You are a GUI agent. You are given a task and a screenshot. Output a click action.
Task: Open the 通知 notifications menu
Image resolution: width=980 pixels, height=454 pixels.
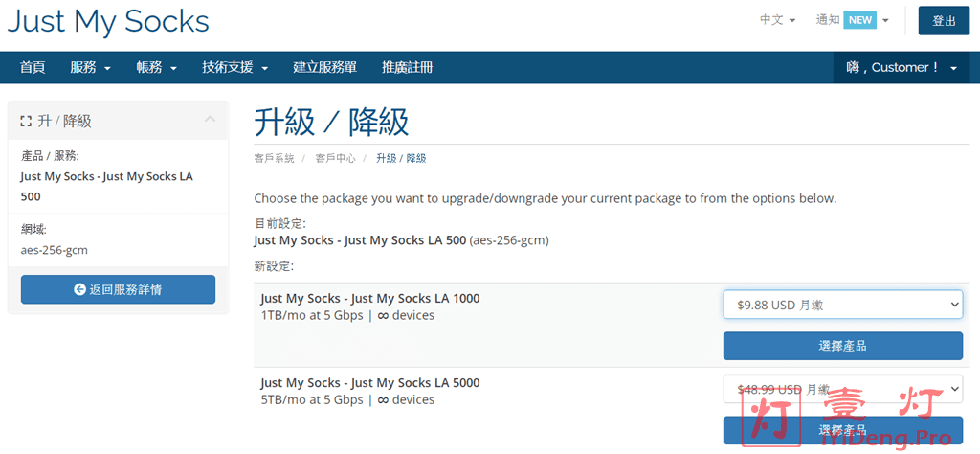(852, 20)
